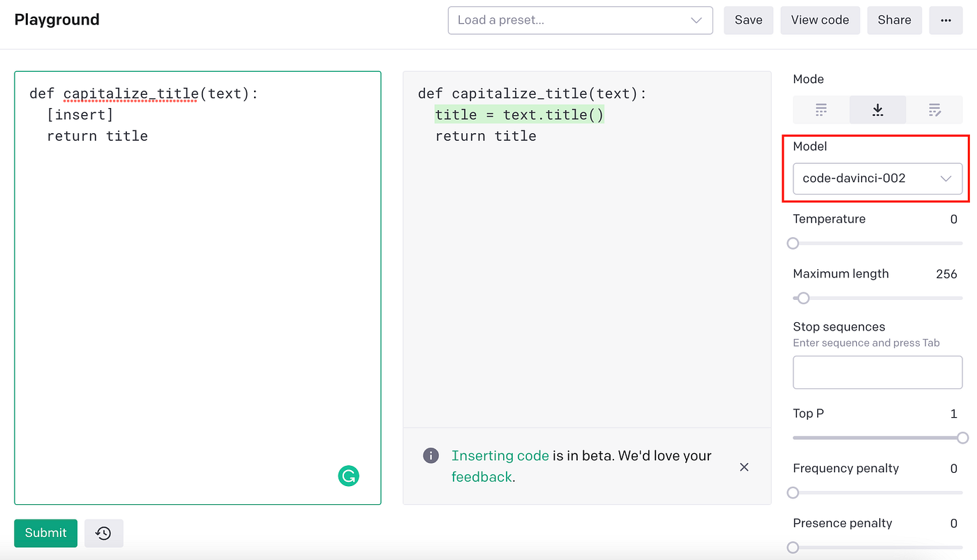Screen dimensions: 977x560
Task: Click the Top P value 1
Action: 954,414
